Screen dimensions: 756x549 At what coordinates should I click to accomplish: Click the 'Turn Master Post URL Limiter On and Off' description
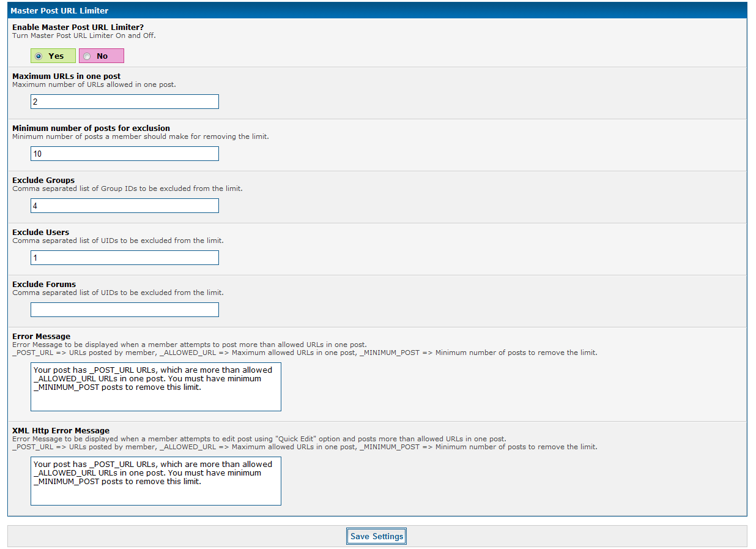pyautogui.click(x=84, y=35)
